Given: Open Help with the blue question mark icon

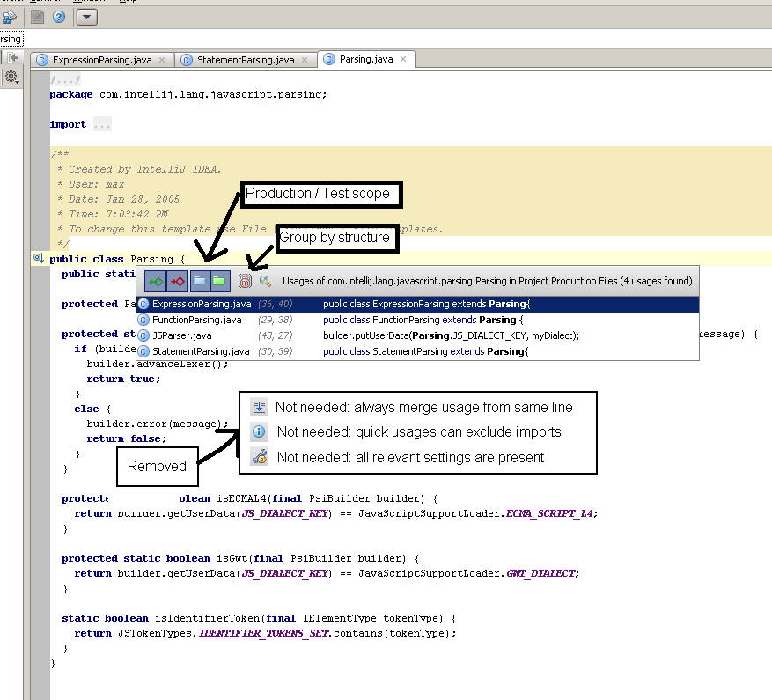Looking at the screenshot, I should (59, 18).
